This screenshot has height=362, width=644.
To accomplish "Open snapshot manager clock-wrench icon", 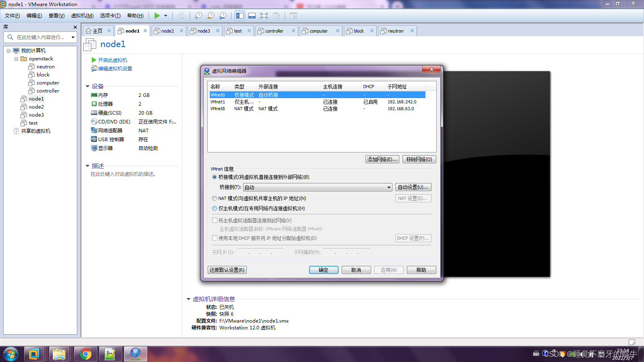I will point(223,16).
